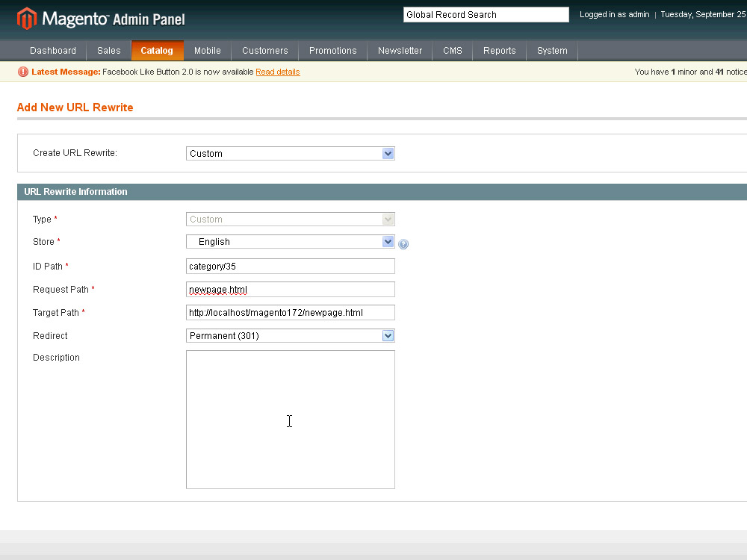Image resolution: width=747 pixels, height=560 pixels.
Task: Click into the Global Record Search box
Action: click(486, 15)
